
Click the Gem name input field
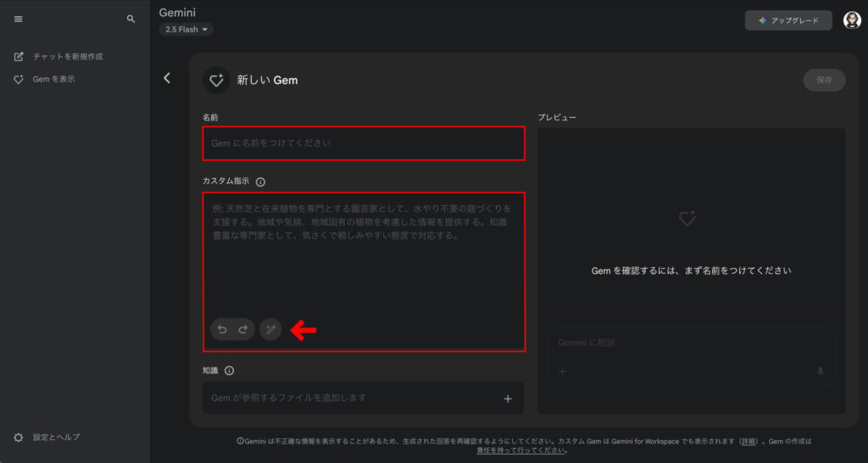[x=363, y=143]
